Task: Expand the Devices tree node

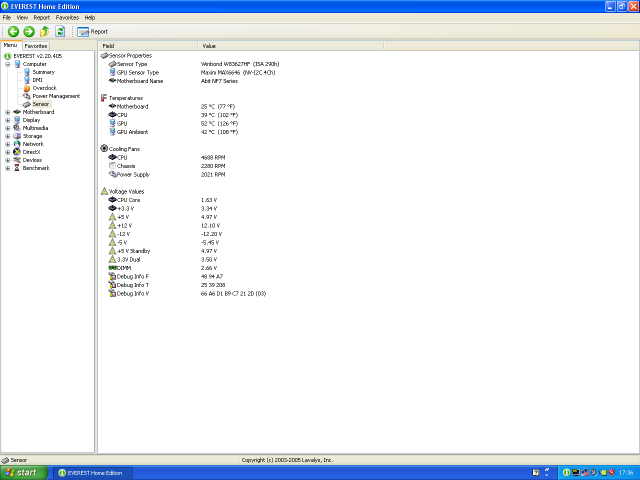Action: pos(7,160)
